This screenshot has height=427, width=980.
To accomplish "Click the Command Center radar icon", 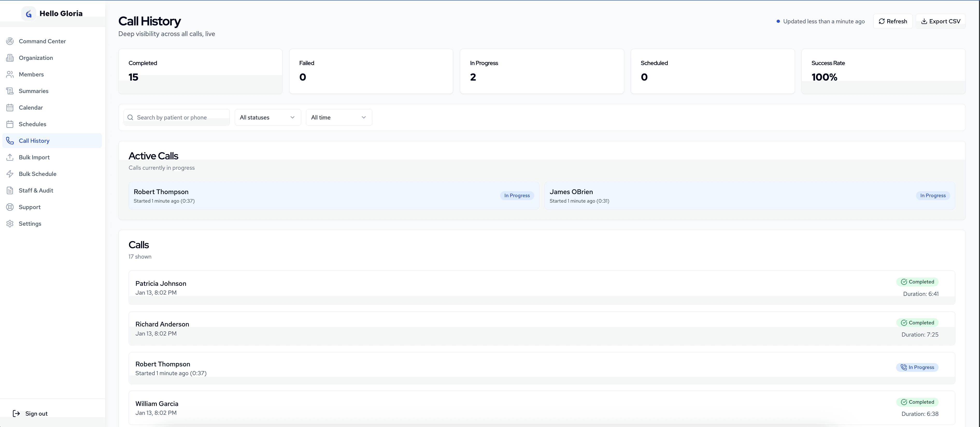I will click(x=10, y=41).
